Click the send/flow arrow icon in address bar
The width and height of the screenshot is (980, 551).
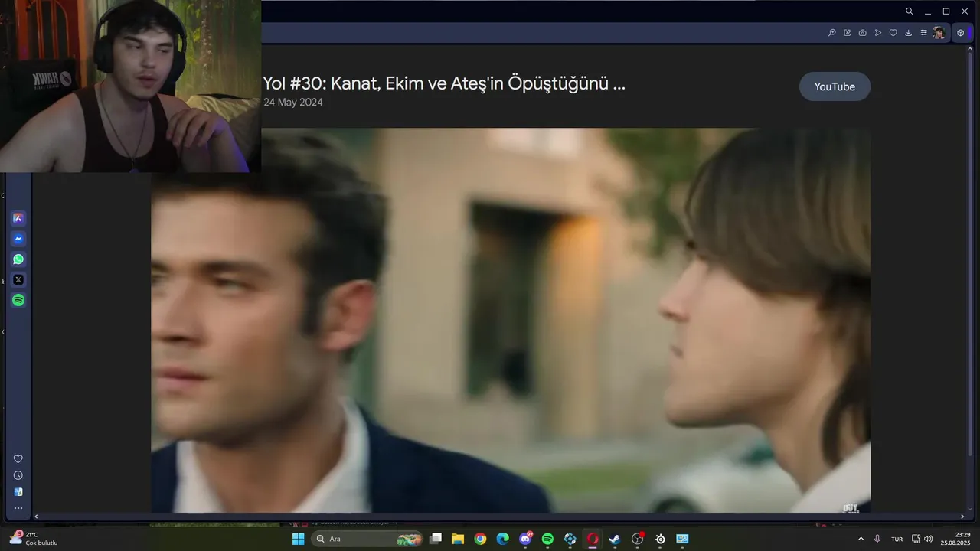point(878,33)
